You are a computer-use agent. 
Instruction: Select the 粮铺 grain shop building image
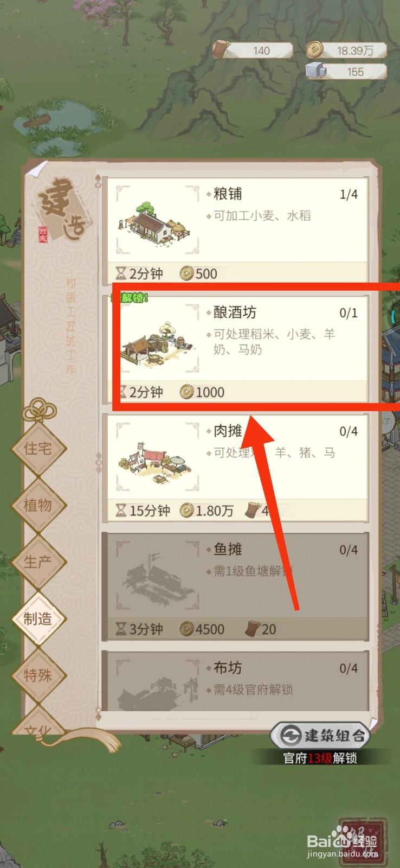tap(157, 220)
